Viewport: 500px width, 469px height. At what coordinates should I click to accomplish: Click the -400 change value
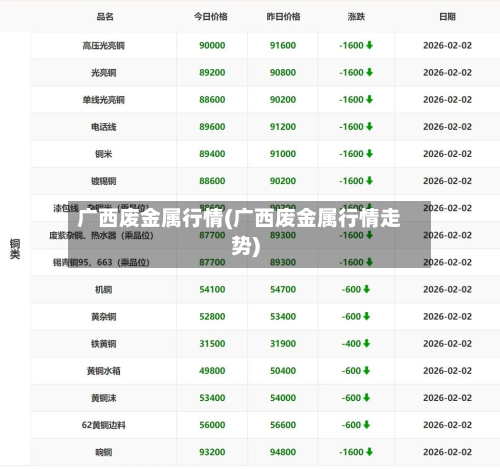click(351, 344)
